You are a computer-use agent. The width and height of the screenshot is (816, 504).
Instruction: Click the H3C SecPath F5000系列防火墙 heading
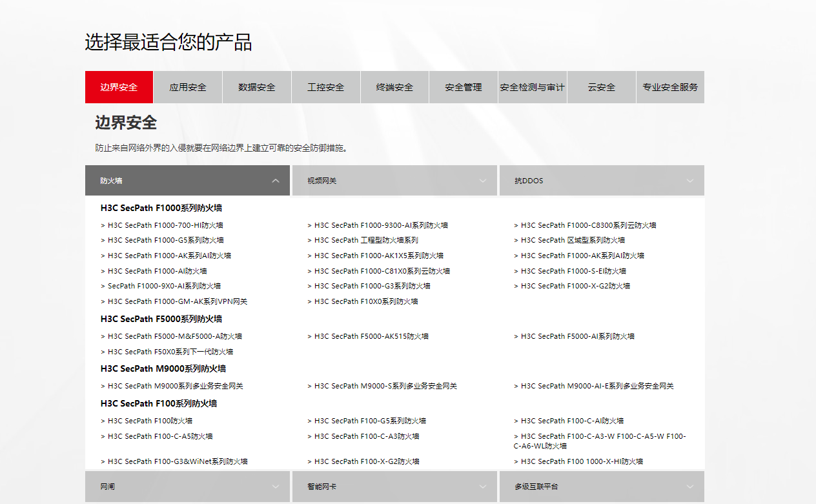coord(161,319)
